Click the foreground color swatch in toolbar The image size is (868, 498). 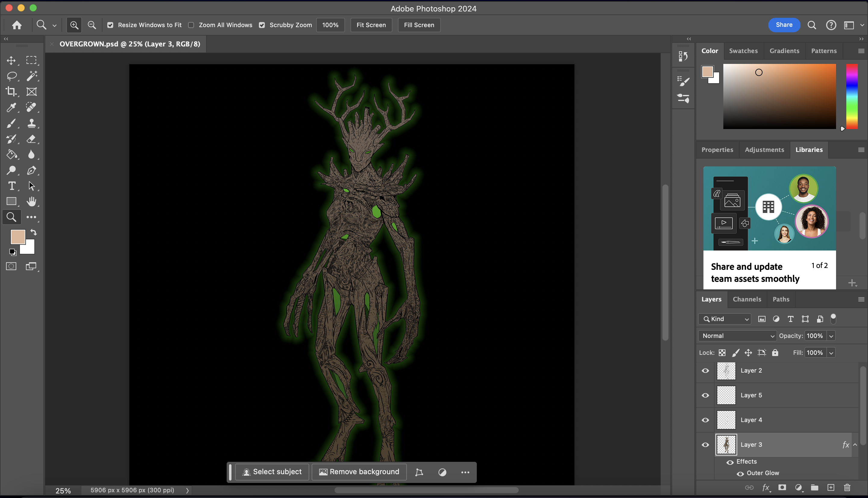pyautogui.click(x=17, y=236)
